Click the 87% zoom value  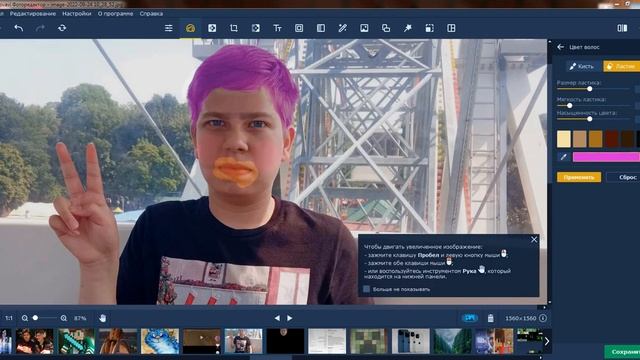[x=80, y=318]
